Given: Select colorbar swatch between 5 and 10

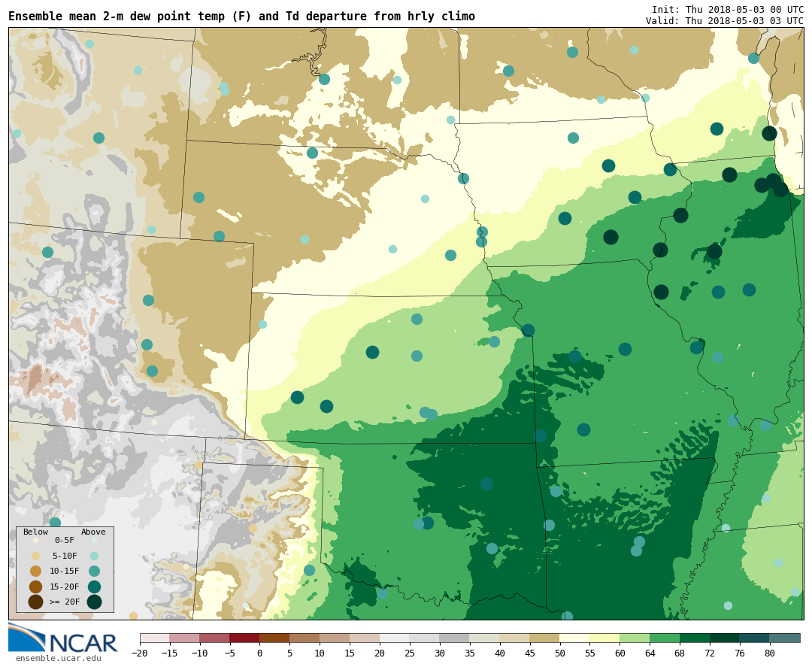Looking at the screenshot, I should [x=304, y=638].
